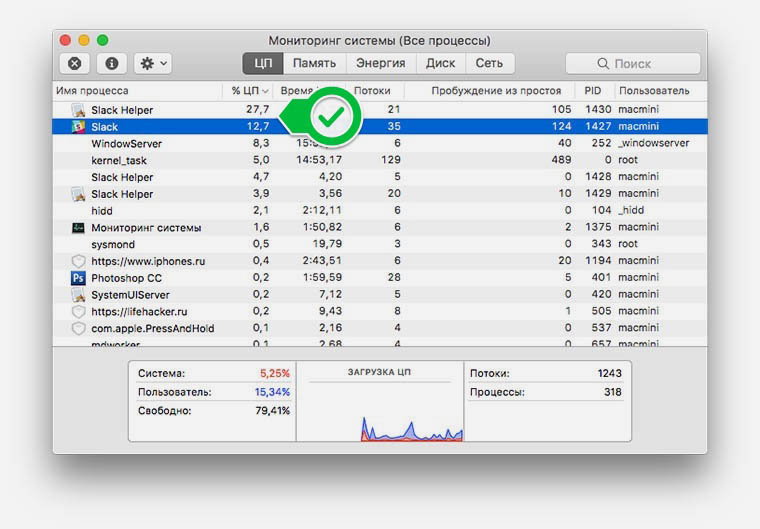
Task: Click the Система 5,25% value
Action: (x=275, y=373)
